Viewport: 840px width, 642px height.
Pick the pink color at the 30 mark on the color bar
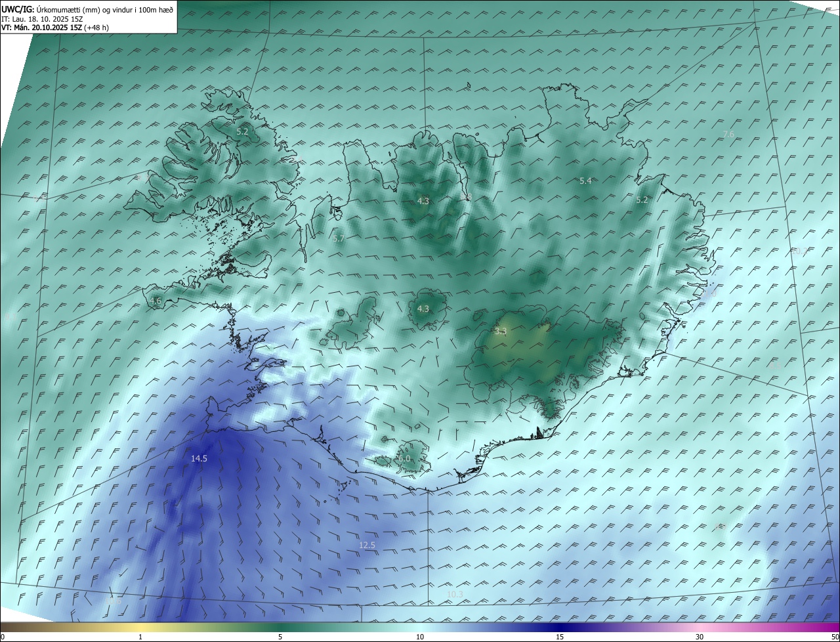click(700, 627)
